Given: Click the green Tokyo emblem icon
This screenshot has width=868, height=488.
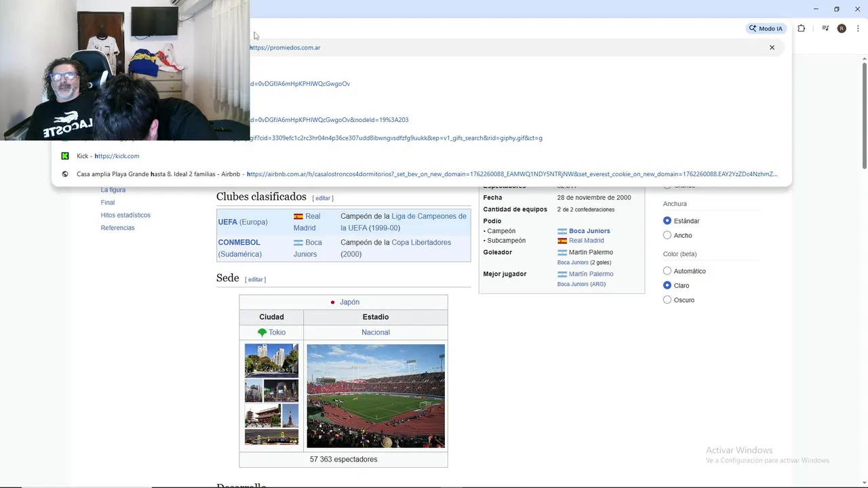Looking at the screenshot, I should pyautogui.click(x=262, y=333).
